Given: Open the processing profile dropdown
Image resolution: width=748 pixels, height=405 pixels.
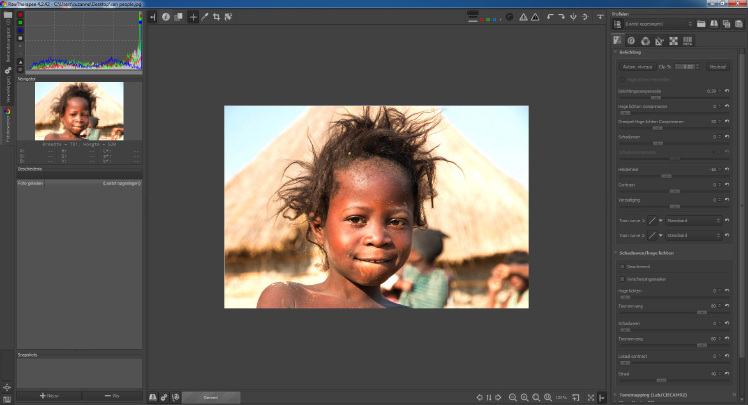Looking at the screenshot, I should [x=658, y=24].
